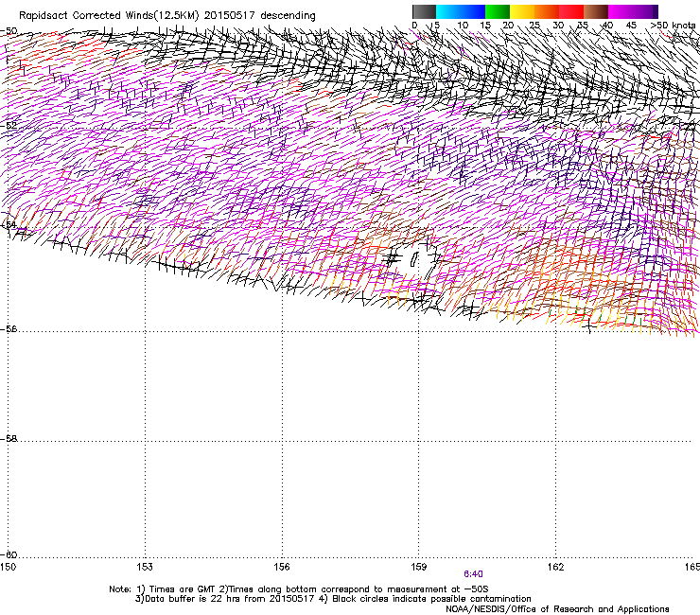Click the longitude label '156'
The width and height of the screenshot is (700, 615).
pos(282,567)
